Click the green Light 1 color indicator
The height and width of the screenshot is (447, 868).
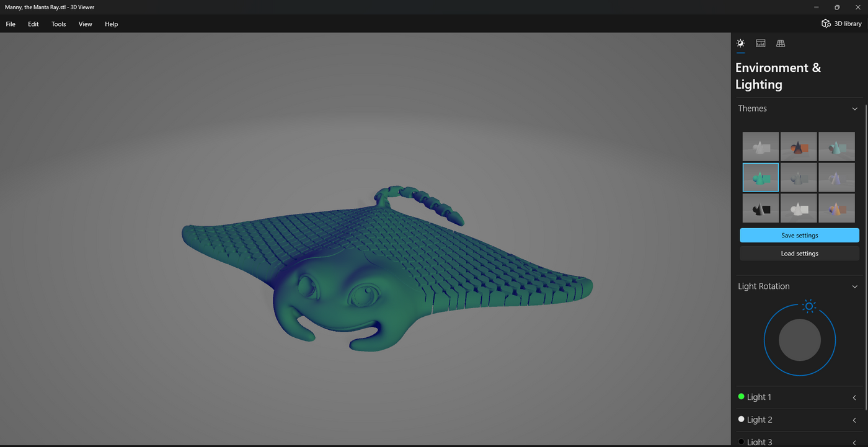[741, 396]
